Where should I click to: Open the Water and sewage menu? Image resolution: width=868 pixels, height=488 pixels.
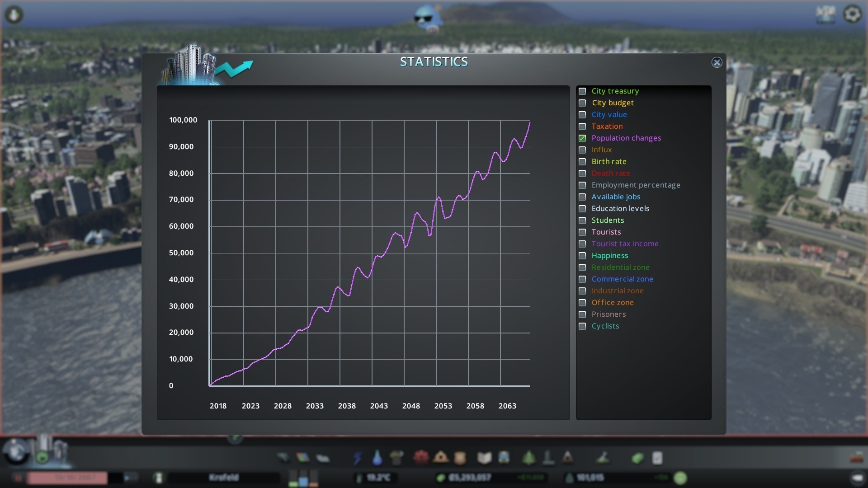point(377,458)
